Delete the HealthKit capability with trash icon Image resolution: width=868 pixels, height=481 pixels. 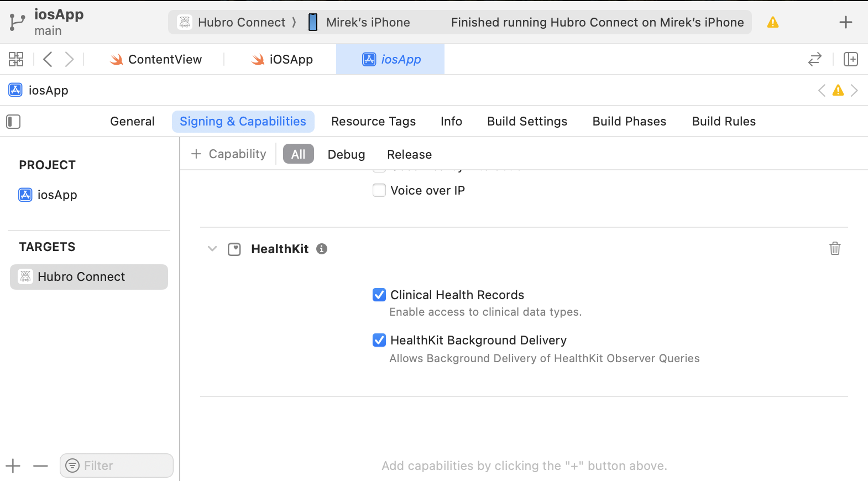[x=835, y=249]
